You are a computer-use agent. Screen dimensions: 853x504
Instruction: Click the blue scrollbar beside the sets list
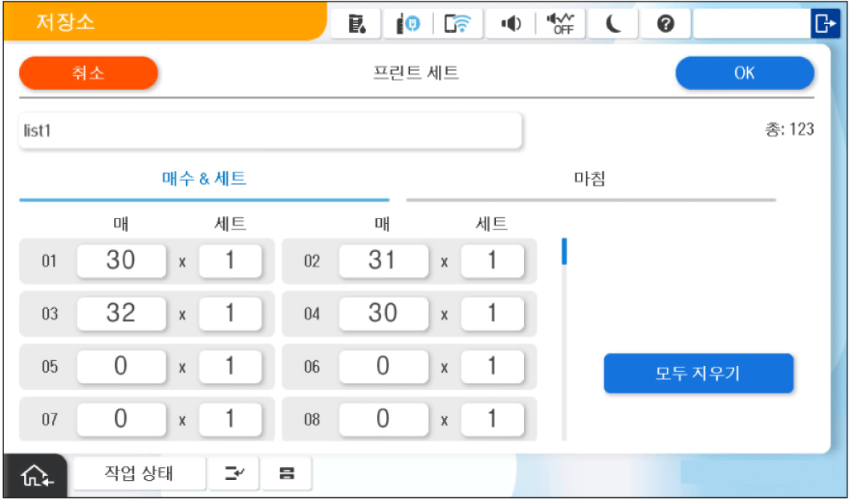(564, 251)
